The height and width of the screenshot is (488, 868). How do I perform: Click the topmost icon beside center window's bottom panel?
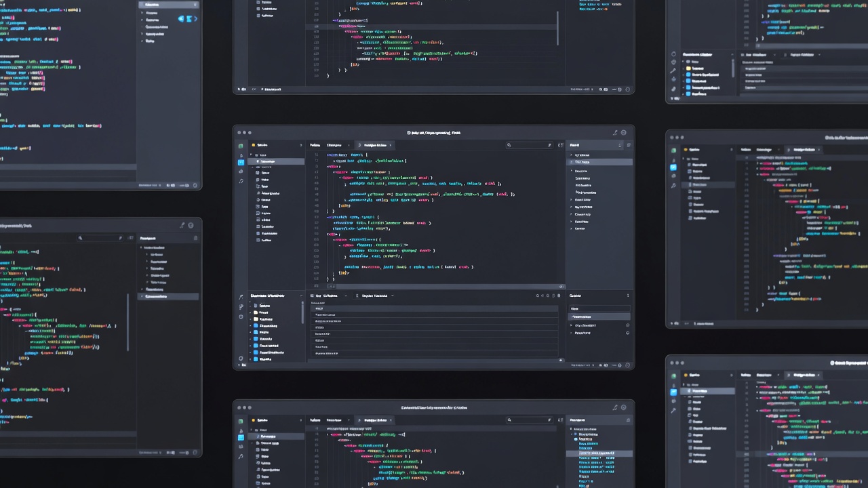pos(241,297)
